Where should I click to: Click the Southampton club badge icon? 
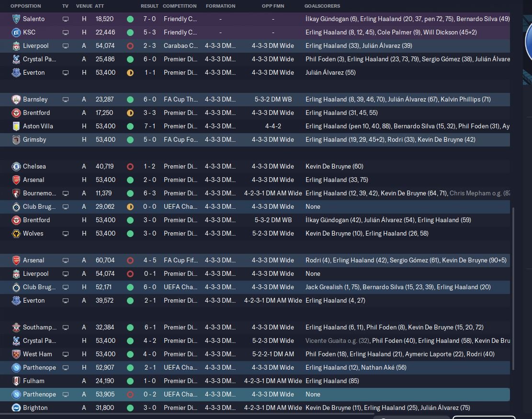point(16,328)
